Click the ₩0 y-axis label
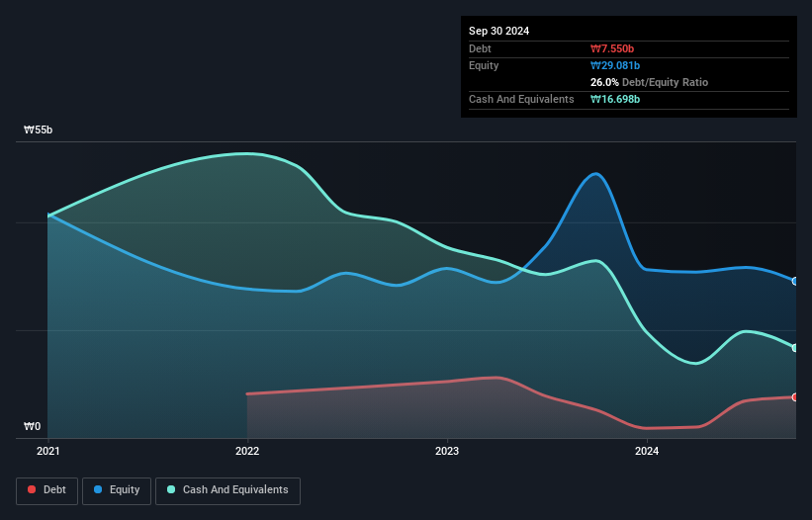The width and height of the screenshot is (812, 520). [32, 426]
